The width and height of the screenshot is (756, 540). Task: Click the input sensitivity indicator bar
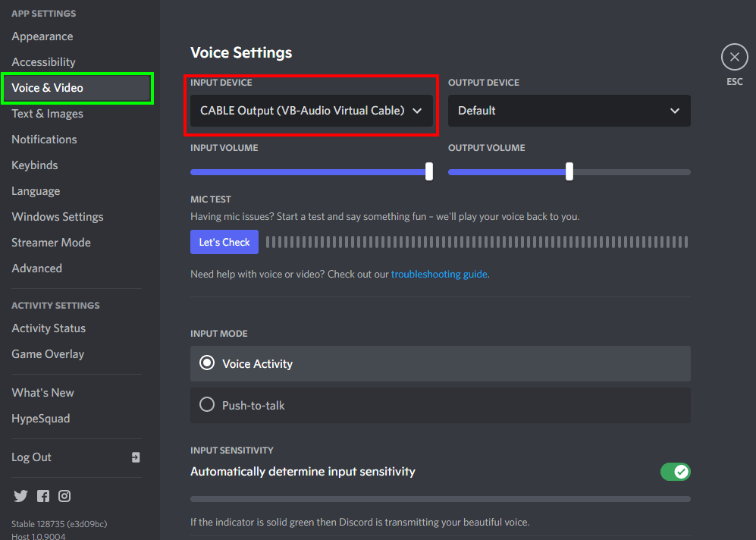point(441,499)
